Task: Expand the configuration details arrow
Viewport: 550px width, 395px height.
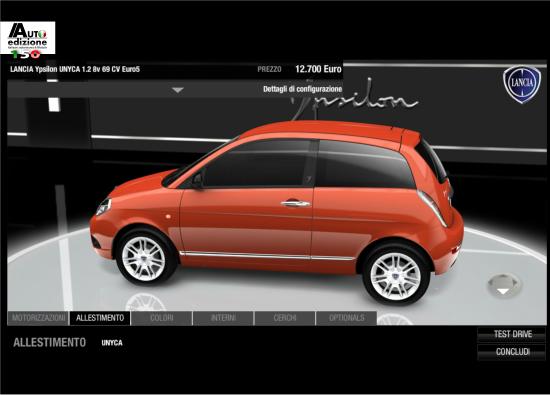Action: (x=178, y=90)
